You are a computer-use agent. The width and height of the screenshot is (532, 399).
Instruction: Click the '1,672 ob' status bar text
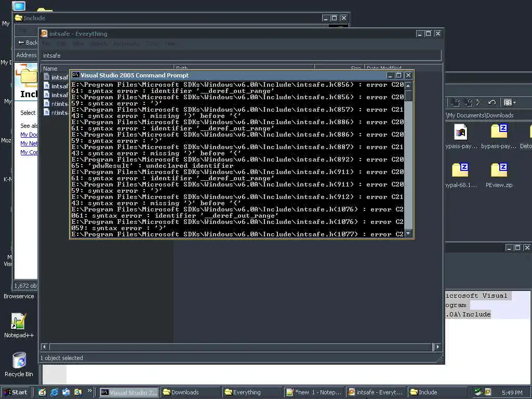(25, 286)
